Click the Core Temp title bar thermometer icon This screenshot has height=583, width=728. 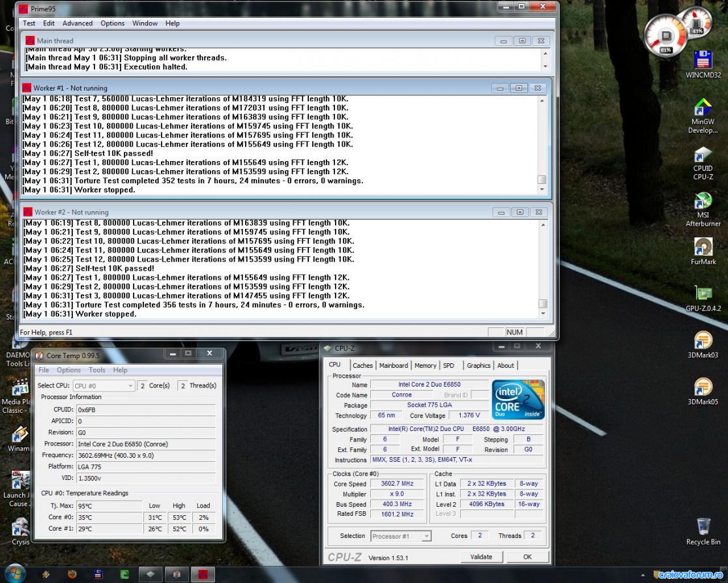pyautogui.click(x=40, y=355)
